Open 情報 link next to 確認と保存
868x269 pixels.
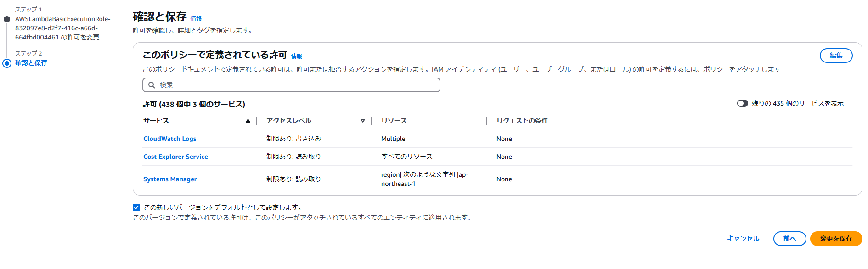(x=196, y=19)
